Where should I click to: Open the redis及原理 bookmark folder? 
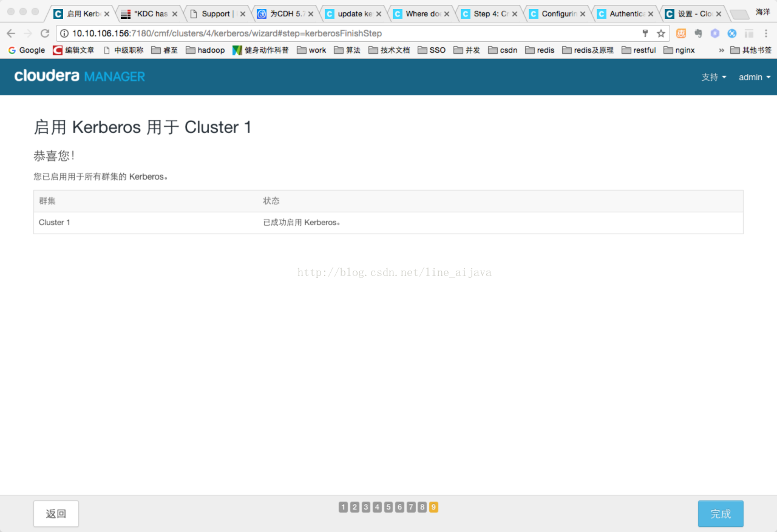pyautogui.click(x=588, y=50)
